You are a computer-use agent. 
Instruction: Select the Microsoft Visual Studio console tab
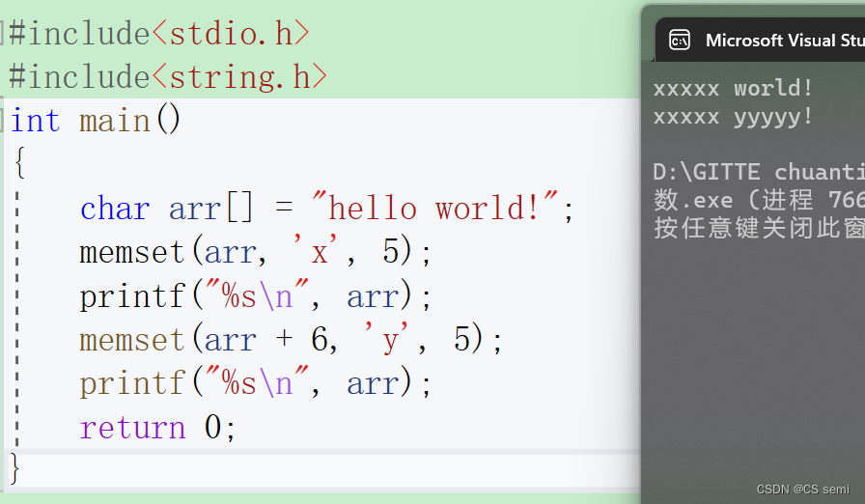tap(760, 40)
